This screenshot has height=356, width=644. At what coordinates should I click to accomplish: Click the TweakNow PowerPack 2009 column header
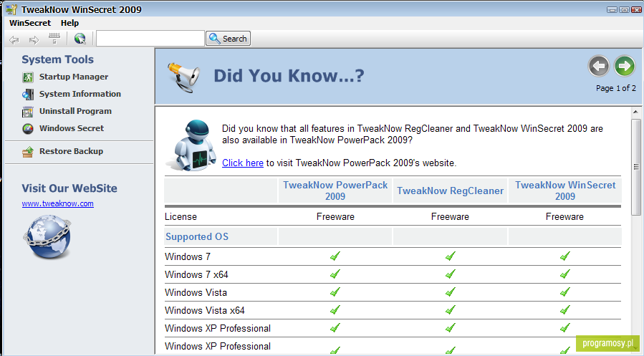pos(335,191)
